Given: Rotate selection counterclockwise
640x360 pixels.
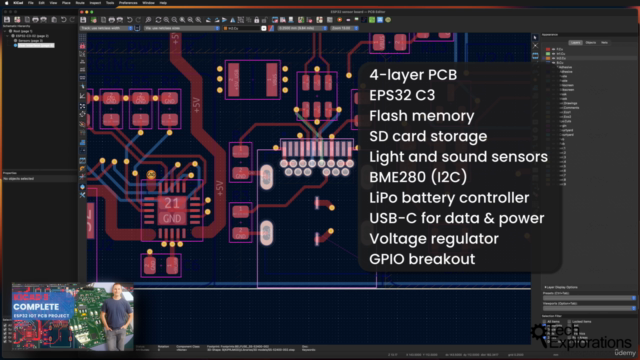Looking at the screenshot, I should [209, 20].
